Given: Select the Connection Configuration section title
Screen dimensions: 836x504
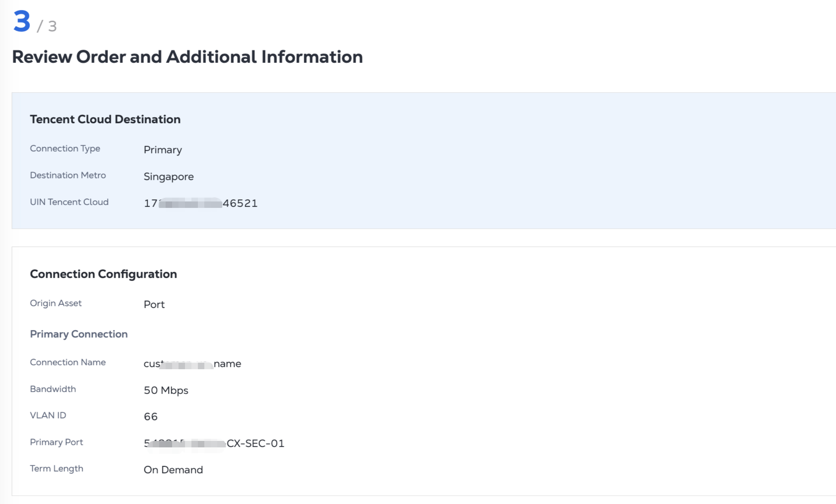Looking at the screenshot, I should pyautogui.click(x=103, y=274).
